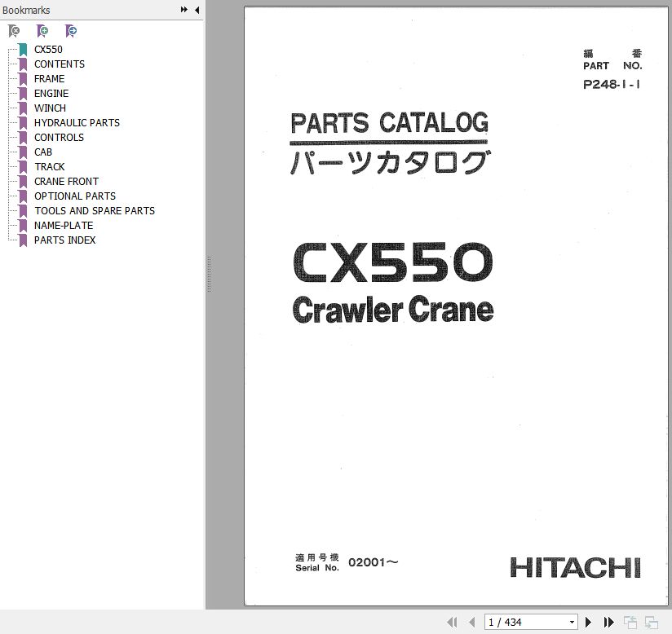Viewport: 672px width, 634px height.
Task: Open the CX550 bookmark
Action: [x=48, y=50]
